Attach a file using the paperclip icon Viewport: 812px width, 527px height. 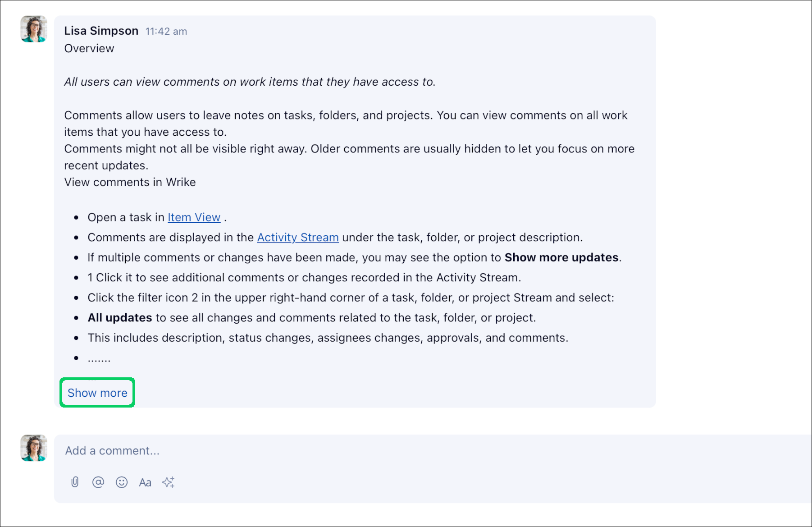point(75,482)
